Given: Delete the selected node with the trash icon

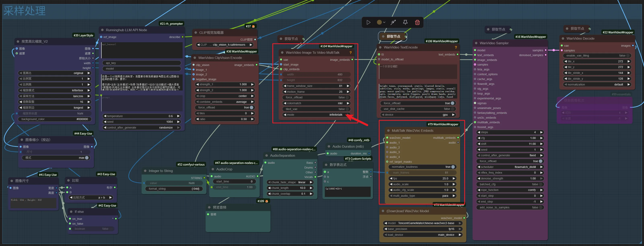Looking at the screenshot, I should point(417,23).
